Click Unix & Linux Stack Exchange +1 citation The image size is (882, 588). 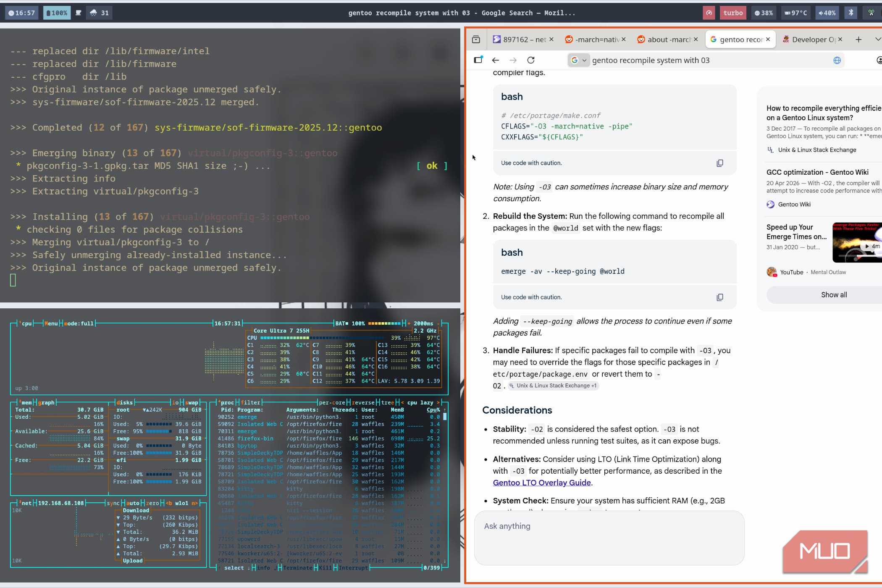click(554, 386)
